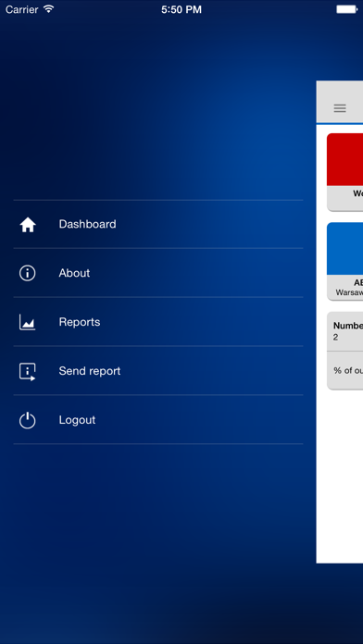Open the Dashboard menu item

point(158,224)
